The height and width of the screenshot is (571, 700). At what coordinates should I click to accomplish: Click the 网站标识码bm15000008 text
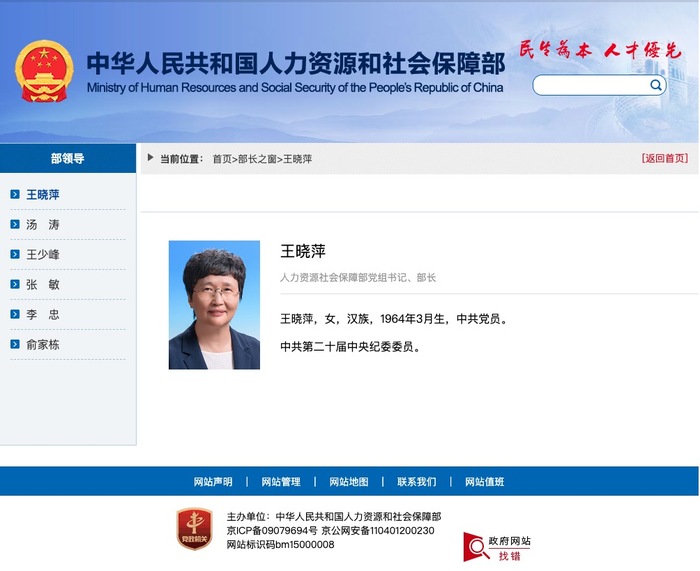tap(280, 544)
